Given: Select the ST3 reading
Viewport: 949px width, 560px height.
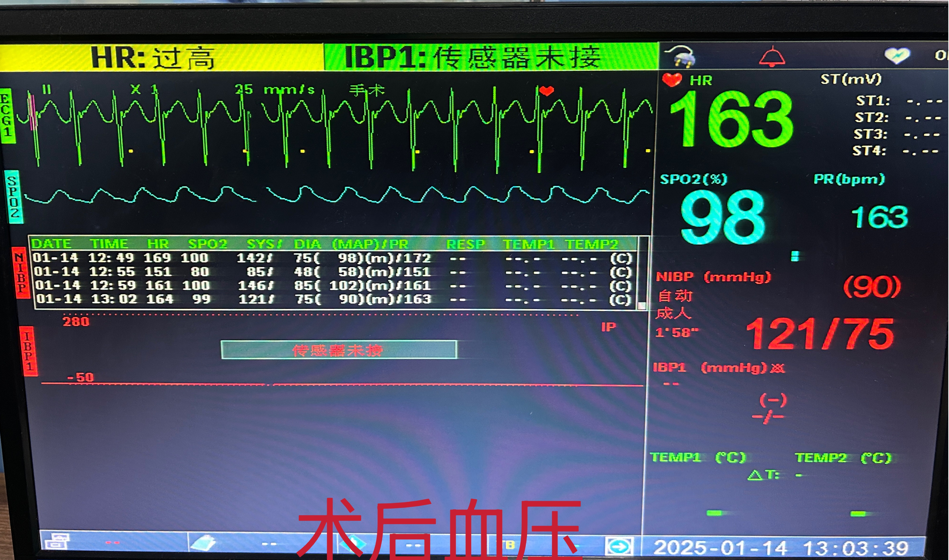Looking at the screenshot, I should tap(897, 134).
